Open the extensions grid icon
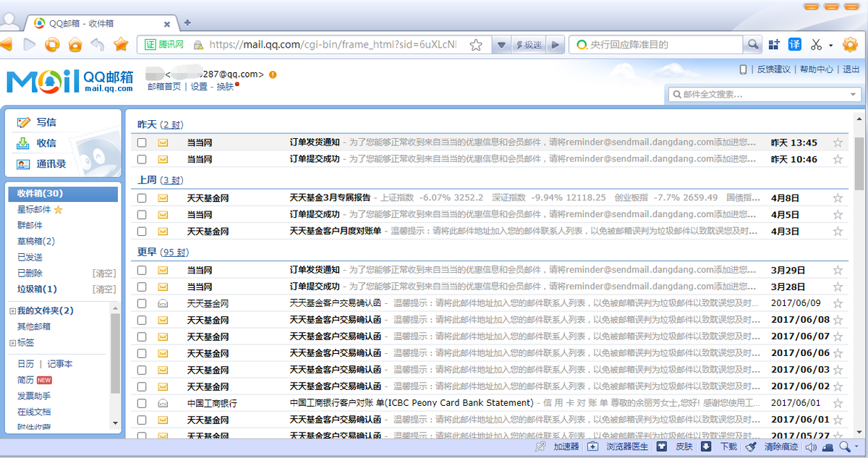868x458 pixels. 774,45
